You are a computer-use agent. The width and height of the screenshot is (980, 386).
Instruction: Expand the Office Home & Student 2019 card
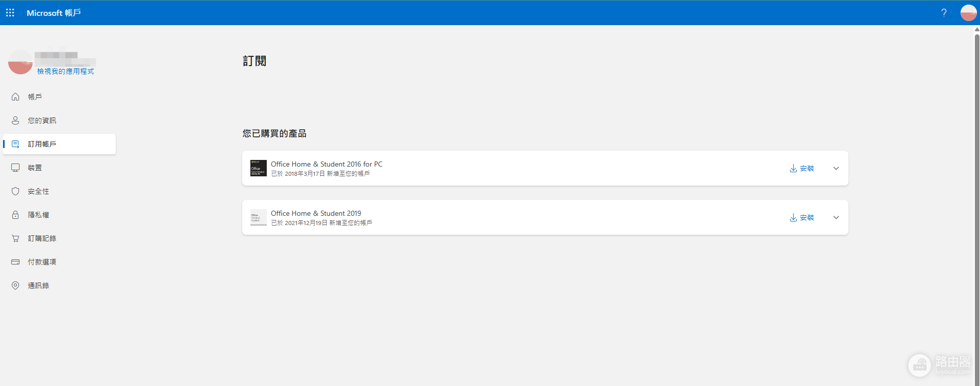tap(836, 217)
